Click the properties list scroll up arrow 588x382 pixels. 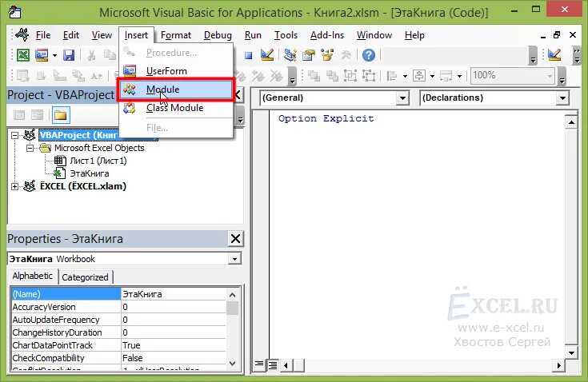[x=233, y=295]
